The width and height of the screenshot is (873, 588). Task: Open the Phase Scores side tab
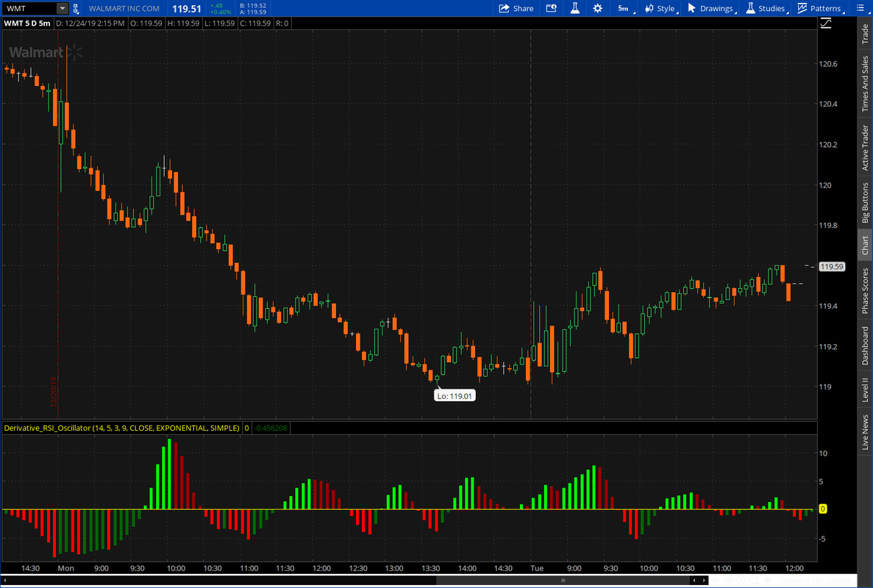pos(865,290)
